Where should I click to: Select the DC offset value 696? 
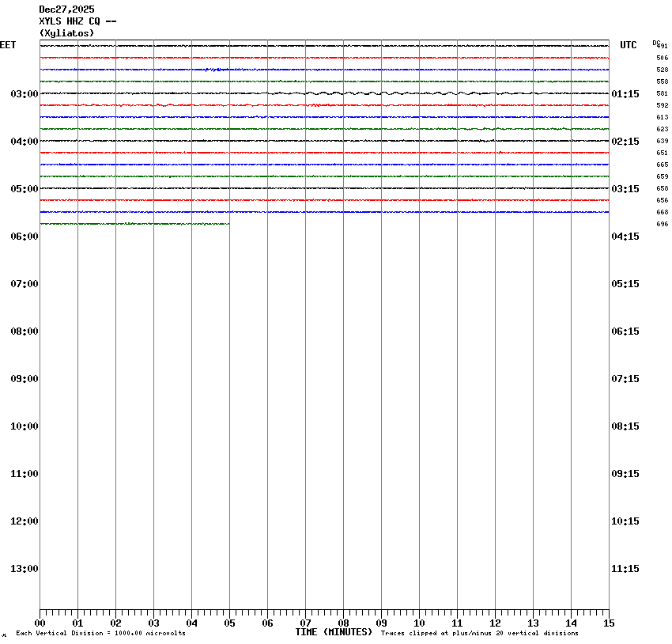662,224
